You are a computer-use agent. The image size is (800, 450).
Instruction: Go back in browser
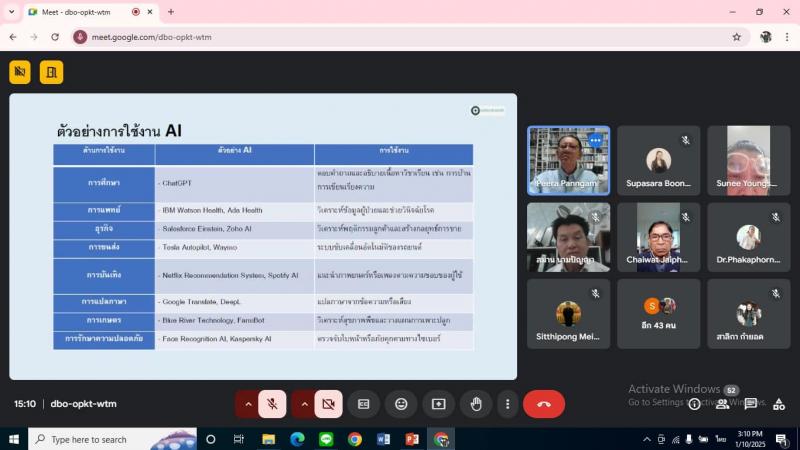[13, 37]
